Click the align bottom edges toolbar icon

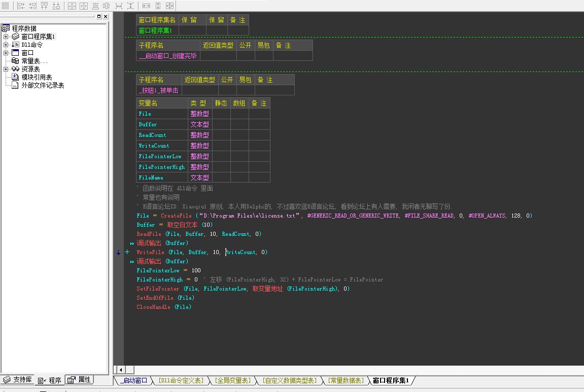coord(56,6)
